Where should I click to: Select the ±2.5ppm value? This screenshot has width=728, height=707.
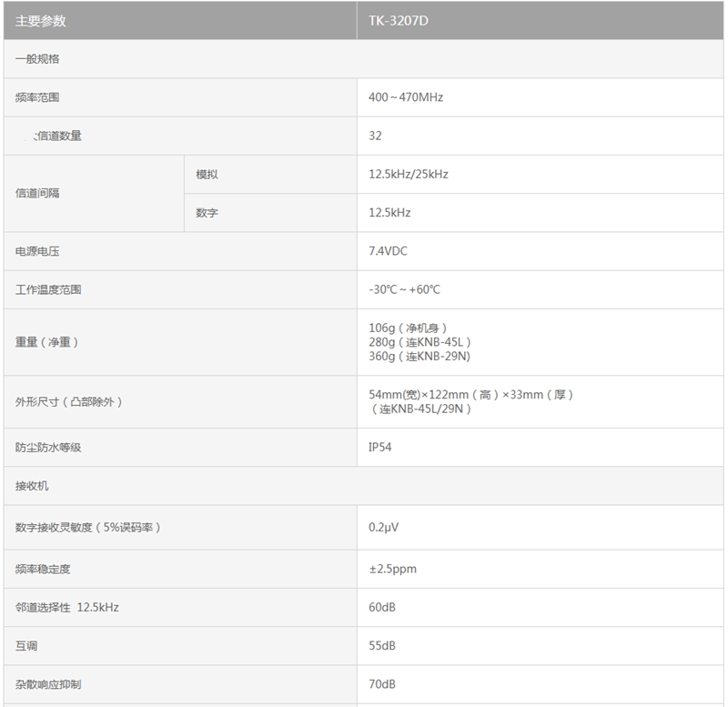tap(393, 569)
